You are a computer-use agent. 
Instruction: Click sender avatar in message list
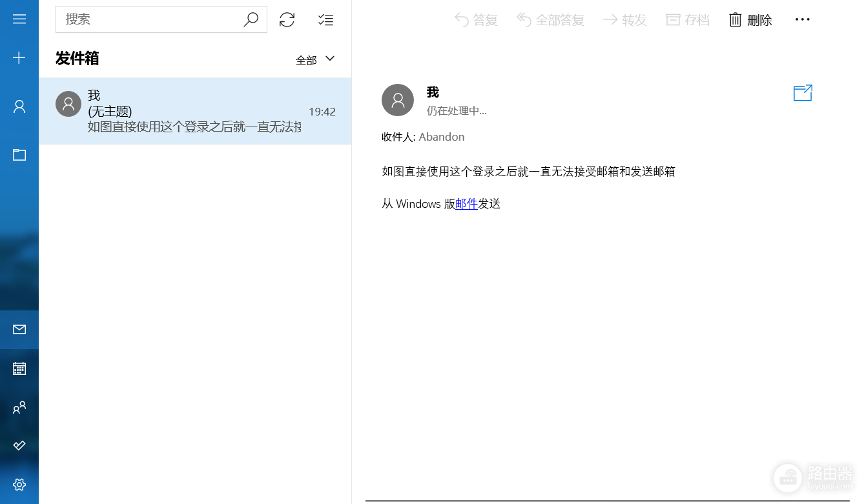pyautogui.click(x=68, y=104)
